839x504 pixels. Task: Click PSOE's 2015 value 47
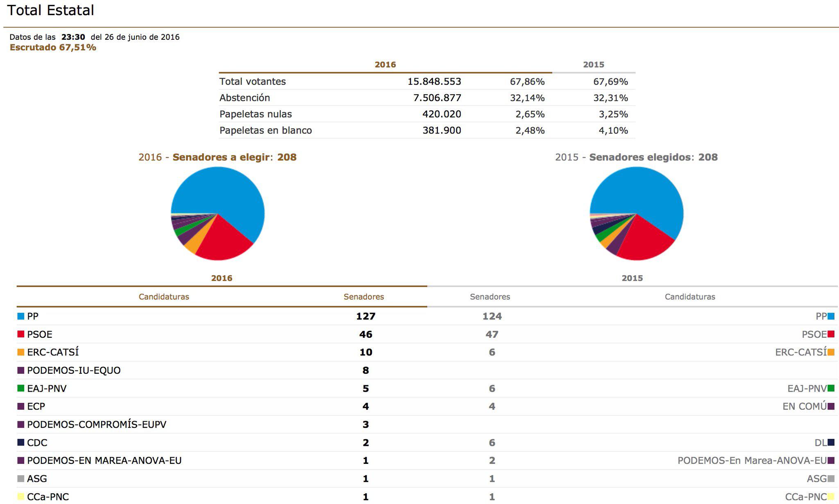[492, 334]
